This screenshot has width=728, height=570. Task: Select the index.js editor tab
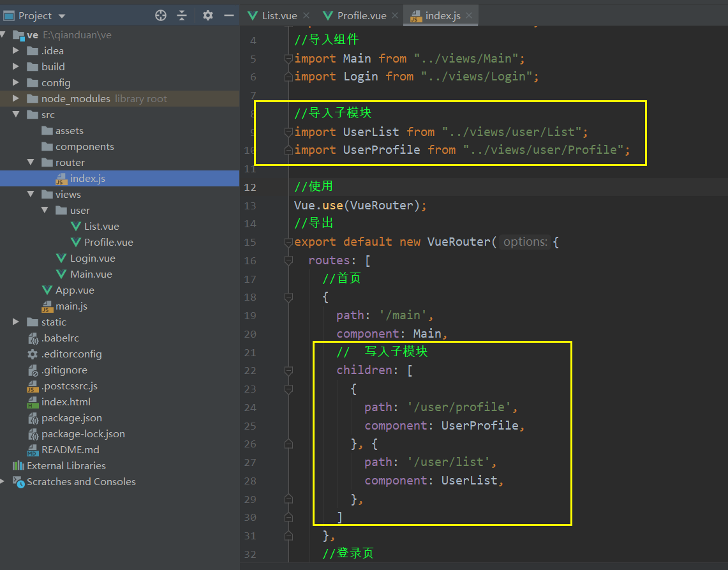coord(442,15)
